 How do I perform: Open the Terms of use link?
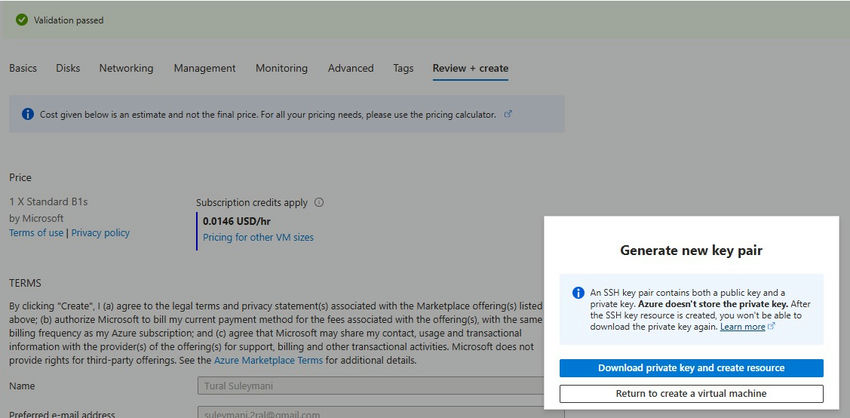(x=36, y=233)
